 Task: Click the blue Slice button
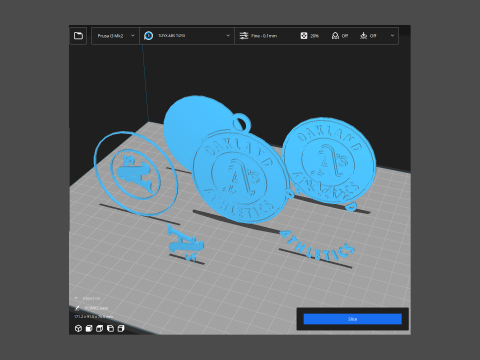click(x=353, y=319)
